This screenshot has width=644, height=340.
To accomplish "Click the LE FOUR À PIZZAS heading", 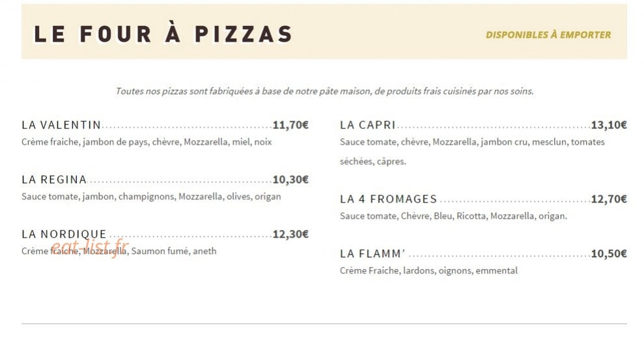I will [163, 34].
